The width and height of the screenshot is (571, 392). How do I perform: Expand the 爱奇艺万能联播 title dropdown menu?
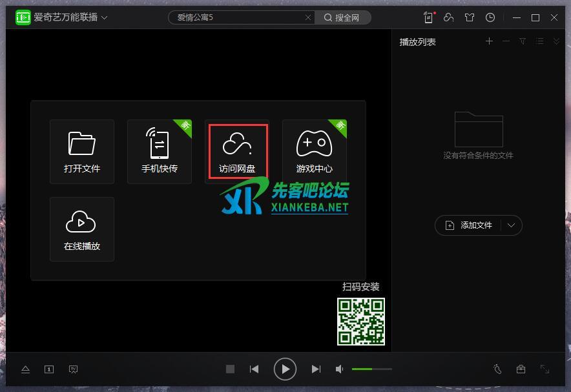(105, 17)
